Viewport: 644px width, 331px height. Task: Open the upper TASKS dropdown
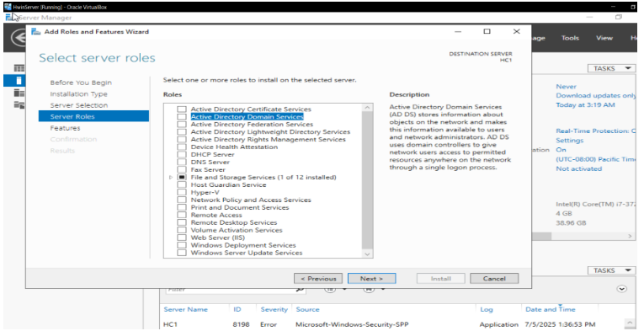pos(611,68)
